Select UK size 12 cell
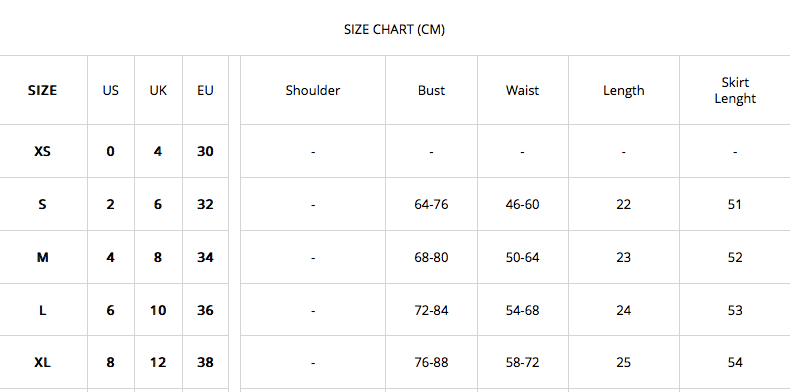 (x=158, y=362)
